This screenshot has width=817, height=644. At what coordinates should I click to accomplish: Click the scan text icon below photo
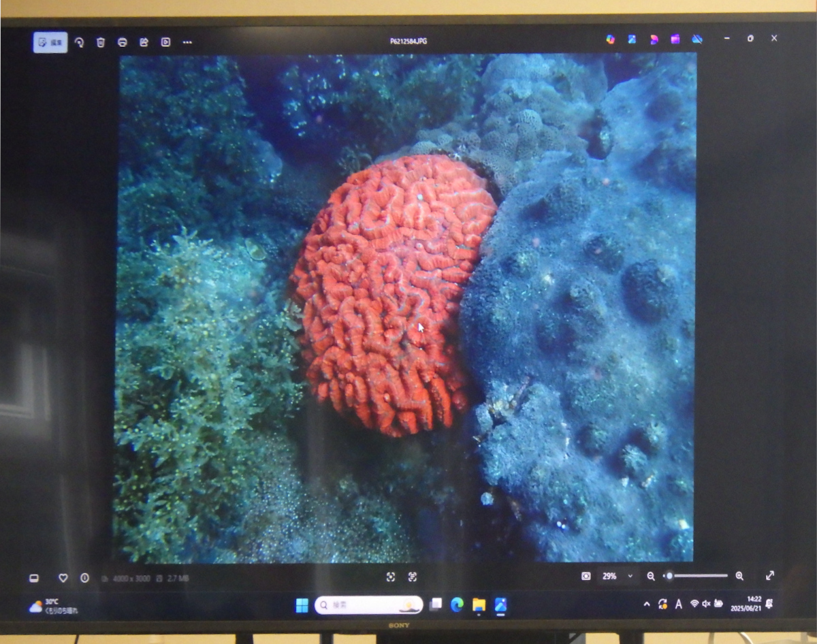413,577
